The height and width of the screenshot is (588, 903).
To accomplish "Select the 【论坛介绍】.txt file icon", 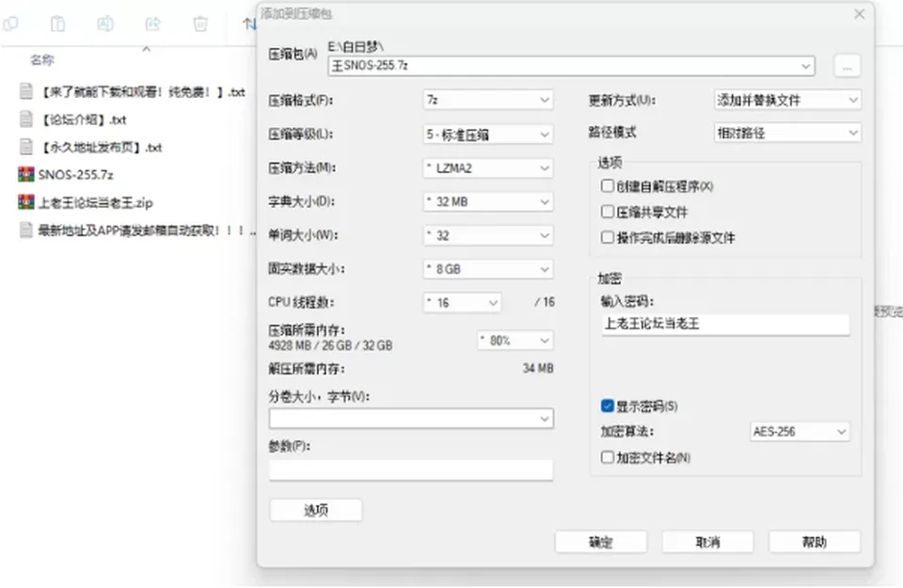I will [x=26, y=119].
